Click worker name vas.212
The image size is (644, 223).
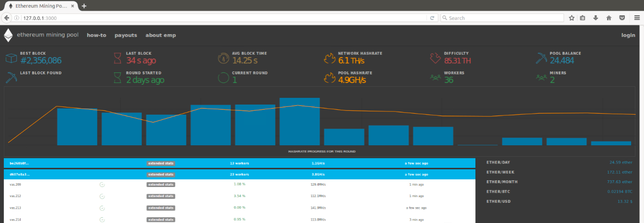15,196
